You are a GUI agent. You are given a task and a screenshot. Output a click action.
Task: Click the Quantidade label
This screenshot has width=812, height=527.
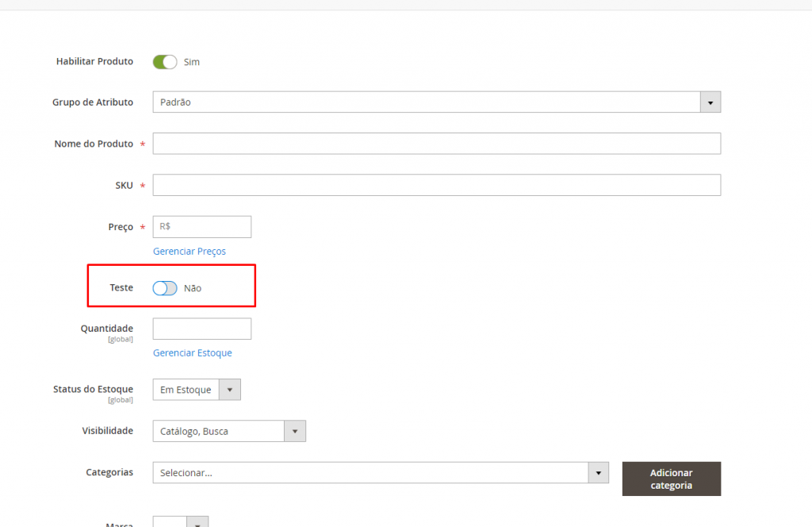click(x=107, y=329)
